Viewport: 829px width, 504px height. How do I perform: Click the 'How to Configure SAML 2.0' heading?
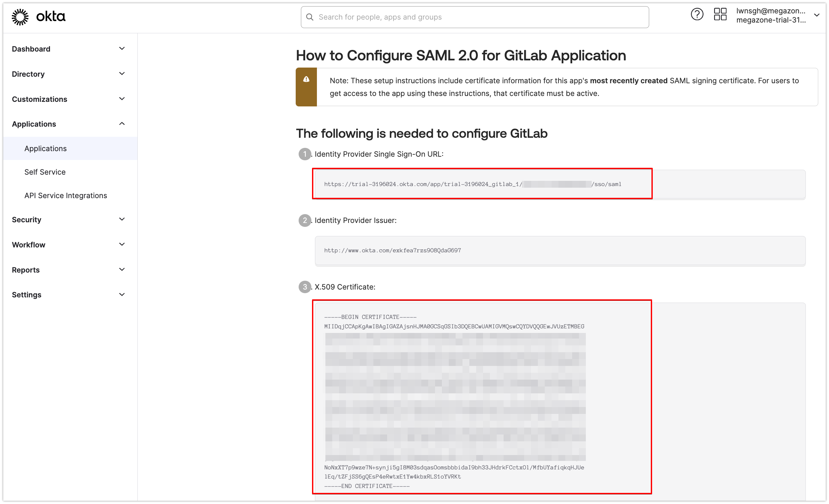[x=461, y=55]
